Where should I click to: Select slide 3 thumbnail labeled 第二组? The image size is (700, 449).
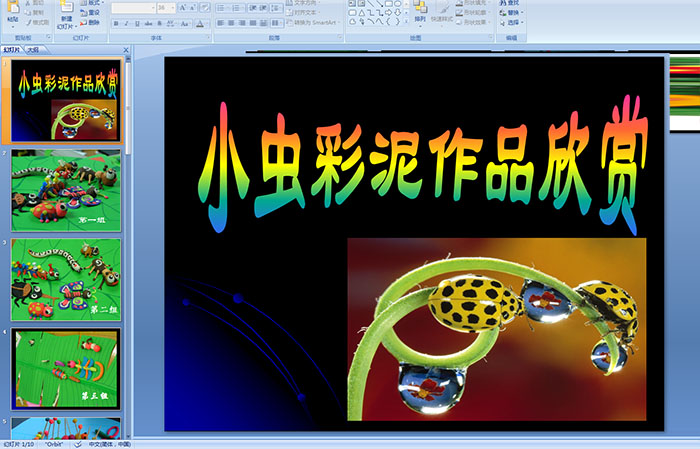66,279
